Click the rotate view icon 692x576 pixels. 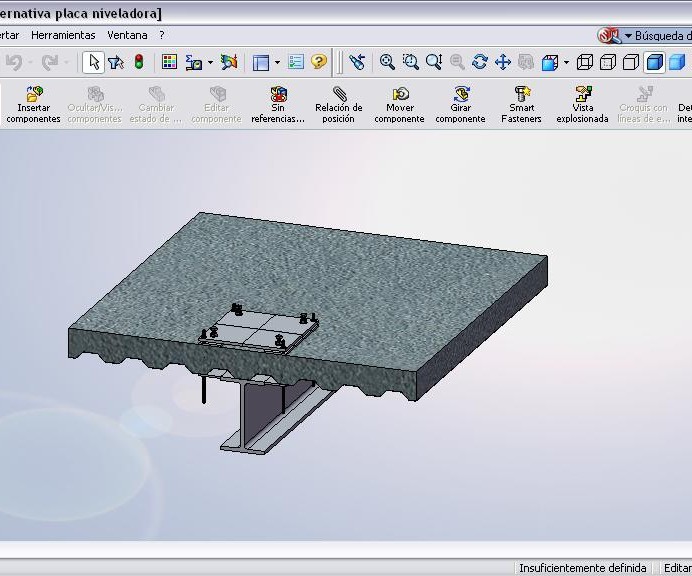point(480,62)
